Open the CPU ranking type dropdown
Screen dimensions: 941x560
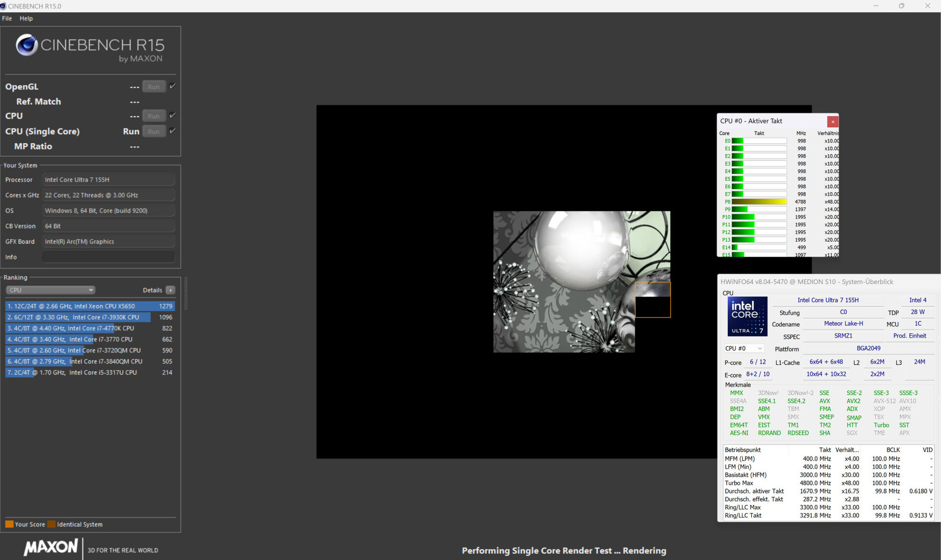pos(50,290)
